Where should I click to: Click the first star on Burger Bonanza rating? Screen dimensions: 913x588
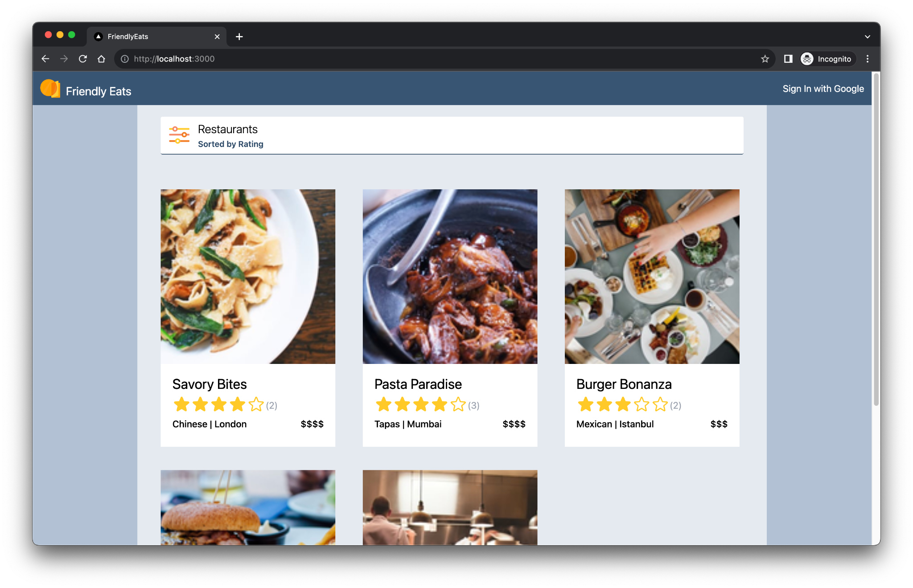tap(584, 404)
